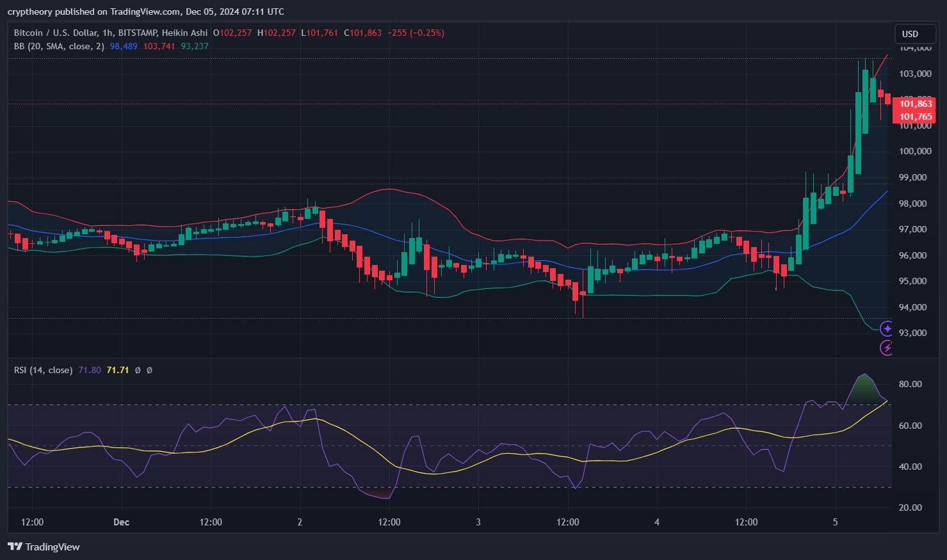Viewport: 947px width, 560px height.
Task: Click the low value L101,761
Action: pyautogui.click(x=320, y=33)
